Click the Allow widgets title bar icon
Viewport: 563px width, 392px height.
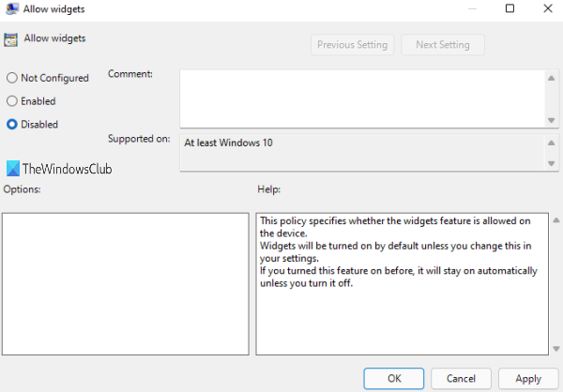[12, 8]
